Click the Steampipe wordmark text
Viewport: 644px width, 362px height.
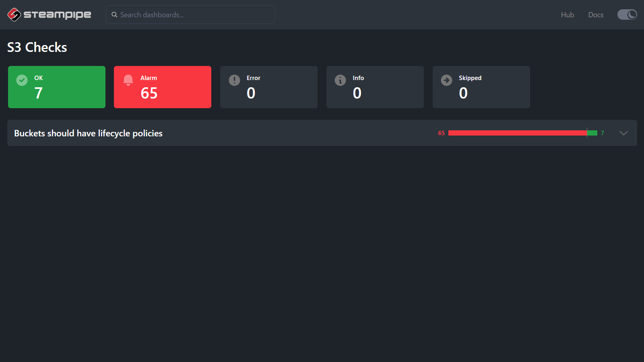click(57, 15)
